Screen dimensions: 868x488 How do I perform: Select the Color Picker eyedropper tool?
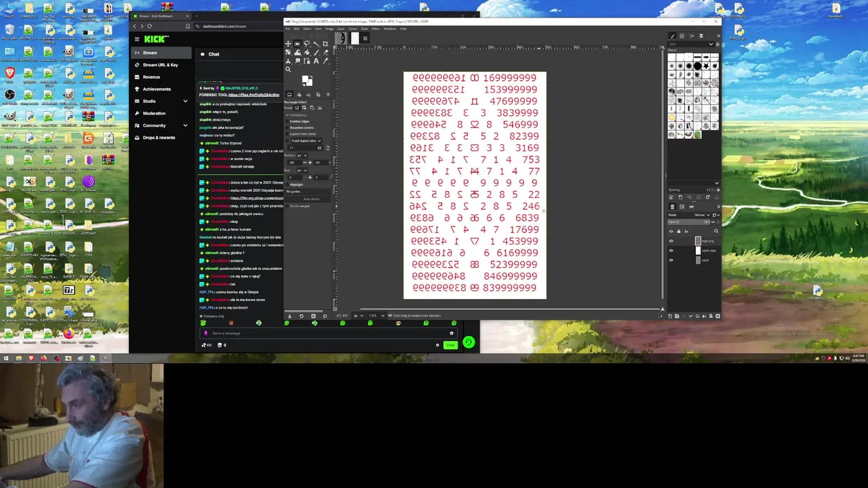pyautogui.click(x=325, y=61)
